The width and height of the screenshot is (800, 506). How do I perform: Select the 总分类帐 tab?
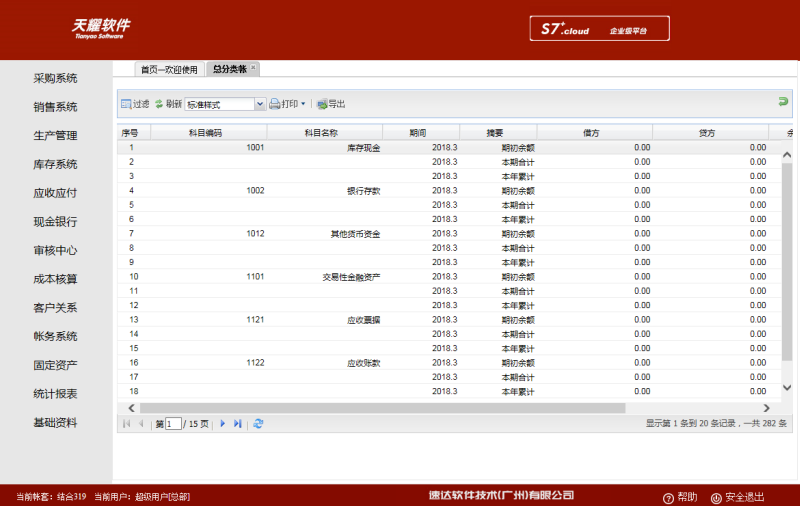(x=230, y=69)
